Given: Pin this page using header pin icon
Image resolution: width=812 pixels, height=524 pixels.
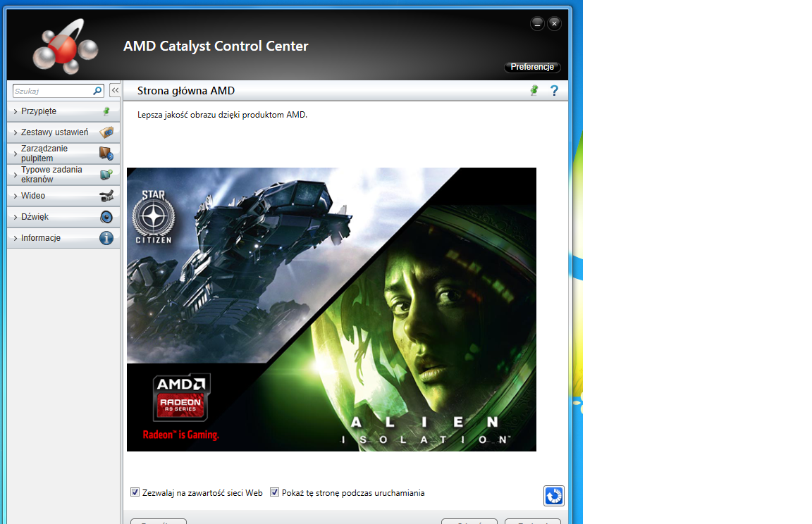Looking at the screenshot, I should pos(534,91).
